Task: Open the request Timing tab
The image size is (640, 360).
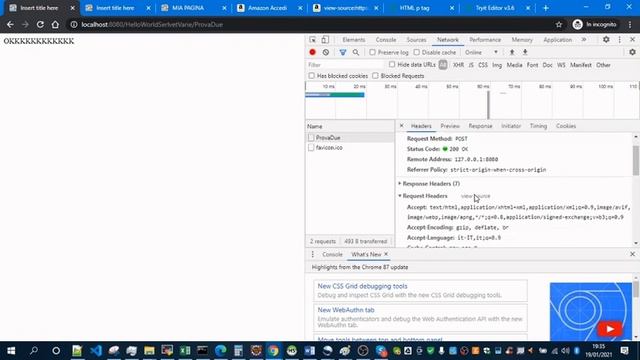Action: (538, 126)
